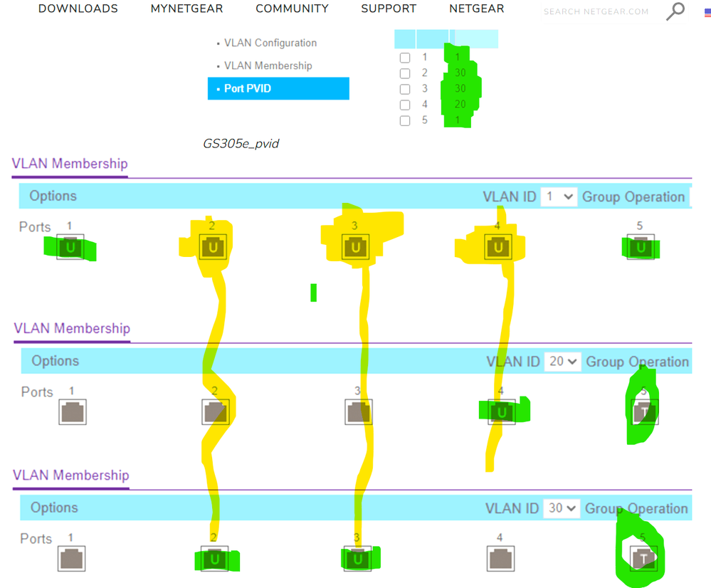Select port 3 icon in VLAN 1 membership
This screenshot has width=711, height=588.
pyautogui.click(x=356, y=247)
